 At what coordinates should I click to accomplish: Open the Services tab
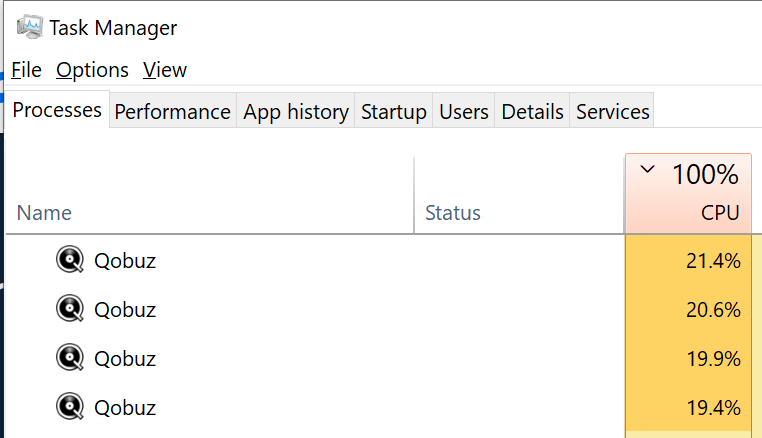pos(612,111)
